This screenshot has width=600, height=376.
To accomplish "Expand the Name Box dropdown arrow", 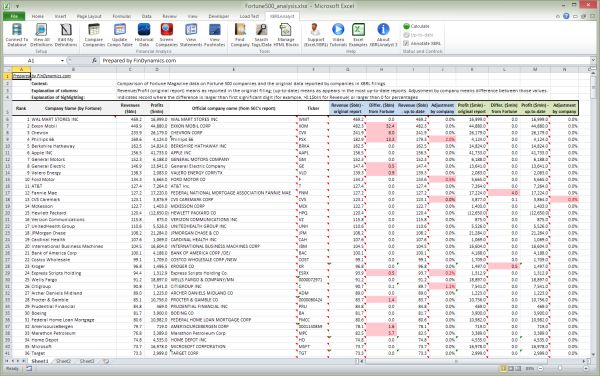I will (x=62, y=60).
